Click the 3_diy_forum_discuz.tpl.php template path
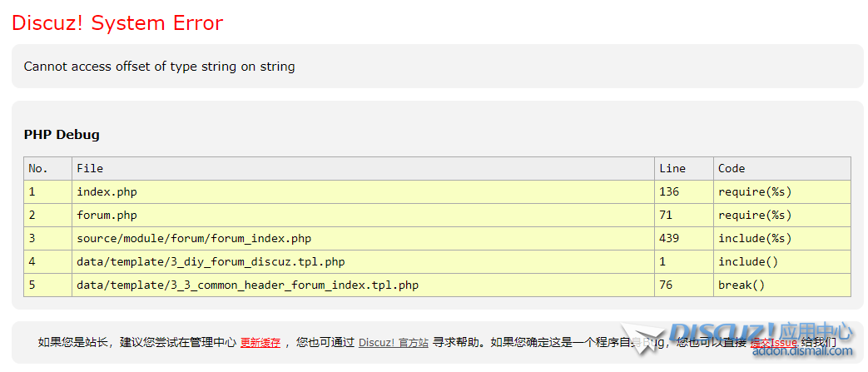This screenshot has height=372, width=868. [211, 261]
